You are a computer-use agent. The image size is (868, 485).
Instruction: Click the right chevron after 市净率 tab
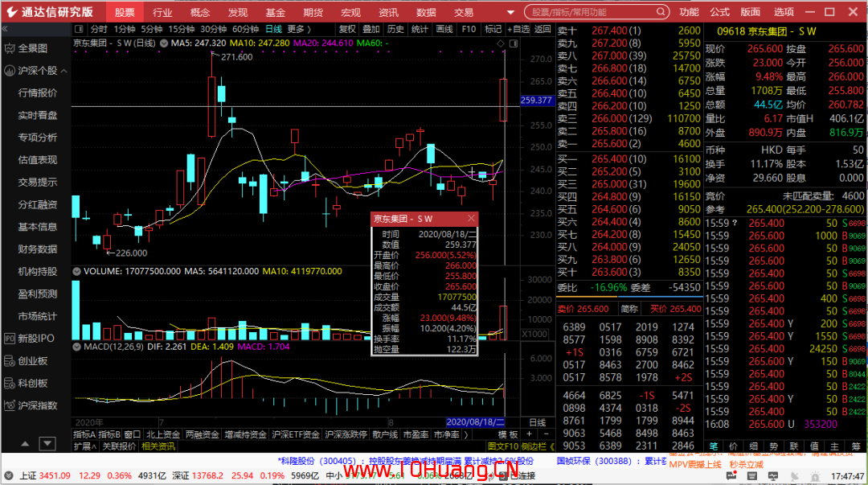(466, 434)
